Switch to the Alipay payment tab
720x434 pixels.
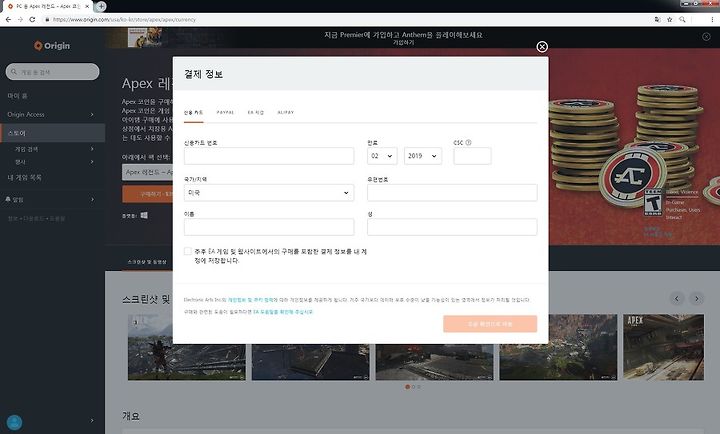pyautogui.click(x=286, y=113)
